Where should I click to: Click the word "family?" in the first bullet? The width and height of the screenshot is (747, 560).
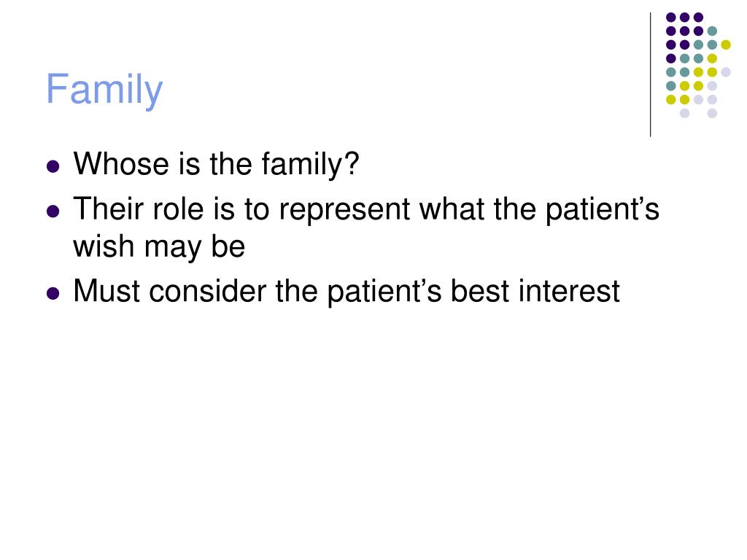[310, 166]
